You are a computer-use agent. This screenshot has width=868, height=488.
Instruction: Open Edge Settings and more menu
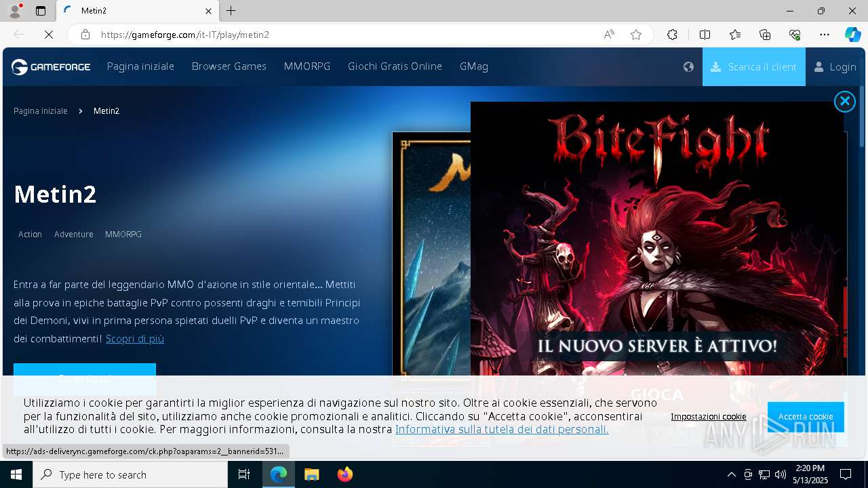(825, 35)
